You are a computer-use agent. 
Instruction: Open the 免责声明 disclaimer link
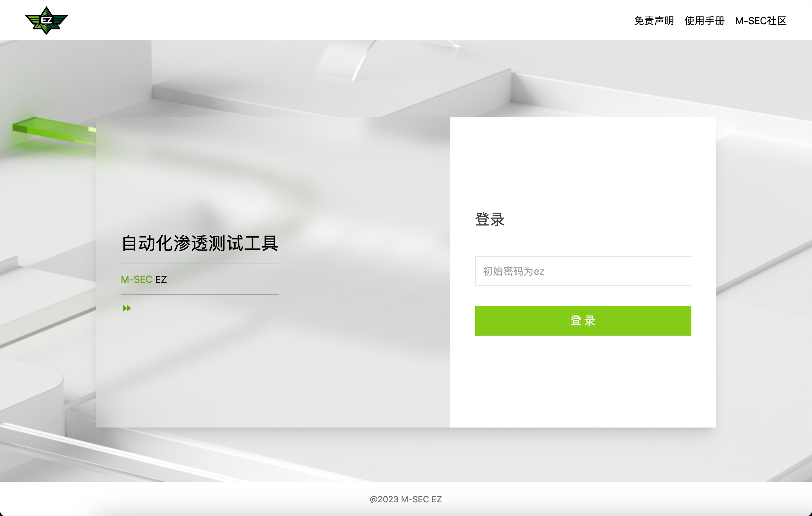click(654, 21)
